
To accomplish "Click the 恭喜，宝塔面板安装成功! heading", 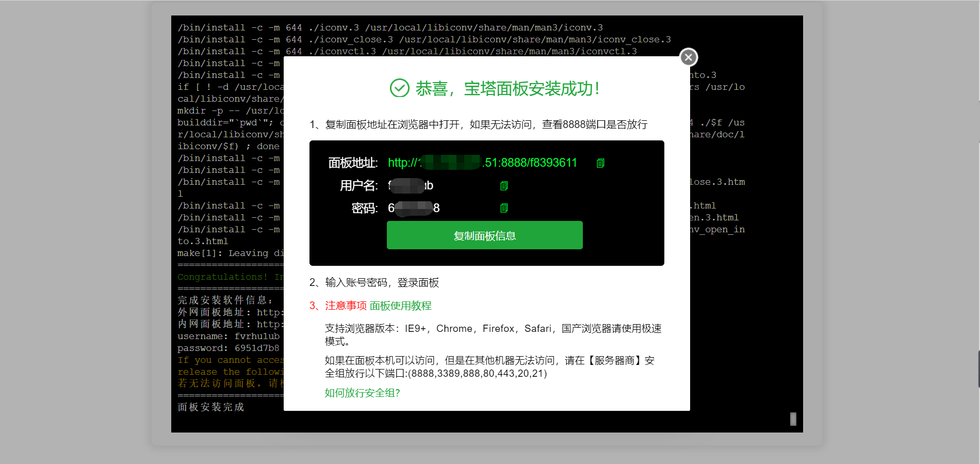I will [508, 88].
